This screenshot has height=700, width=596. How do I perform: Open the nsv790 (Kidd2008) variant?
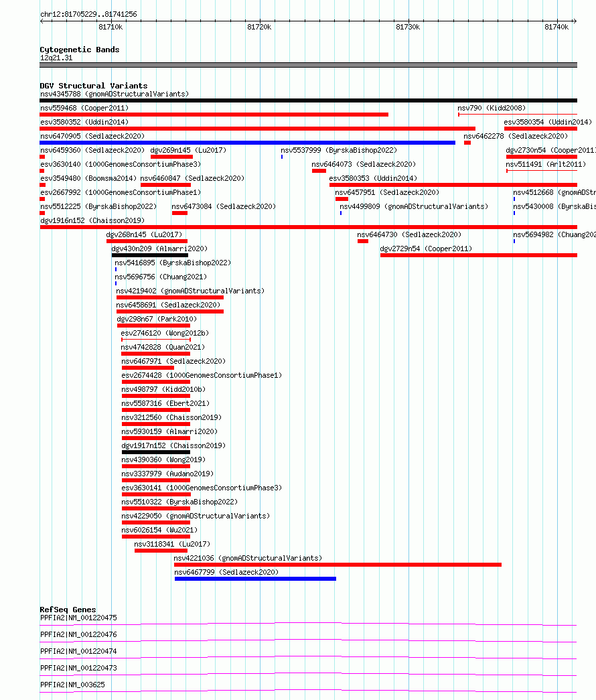pyautogui.click(x=518, y=115)
